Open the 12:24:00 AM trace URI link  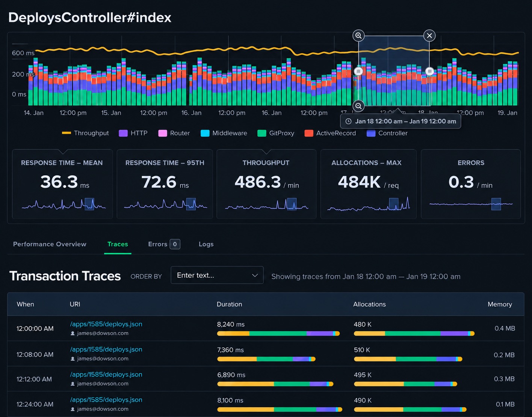[x=106, y=399]
